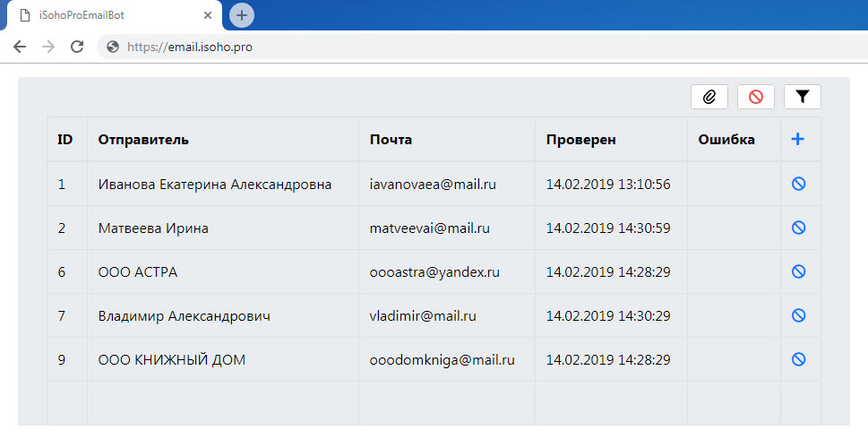The height and width of the screenshot is (439, 868).
Task: Click the Отправитель column header
Action: tap(143, 140)
